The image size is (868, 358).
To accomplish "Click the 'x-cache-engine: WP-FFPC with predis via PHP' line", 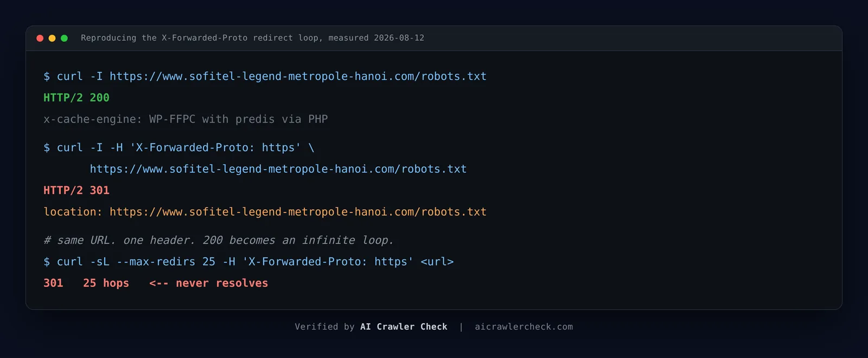I will 186,119.
